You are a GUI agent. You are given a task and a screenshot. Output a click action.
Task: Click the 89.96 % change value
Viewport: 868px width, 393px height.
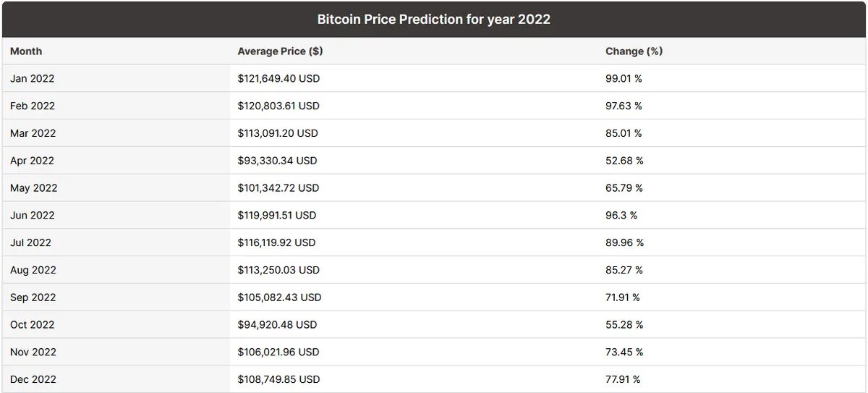click(624, 242)
